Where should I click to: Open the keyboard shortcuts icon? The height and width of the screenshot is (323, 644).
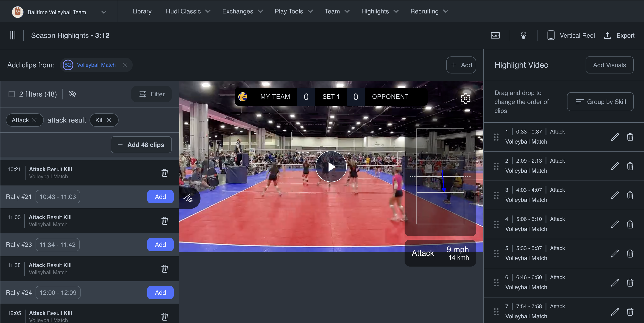[495, 35]
